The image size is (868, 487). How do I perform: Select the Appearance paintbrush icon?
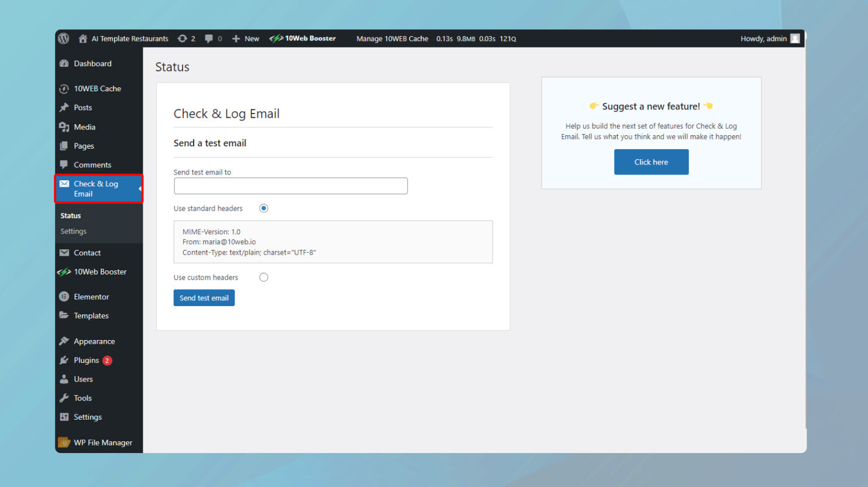[x=64, y=341]
